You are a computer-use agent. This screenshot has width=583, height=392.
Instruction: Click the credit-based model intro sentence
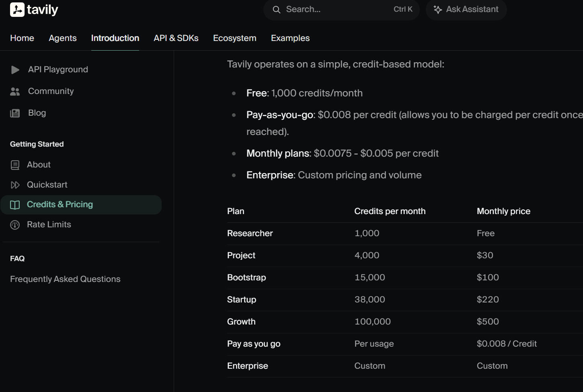[x=336, y=64]
